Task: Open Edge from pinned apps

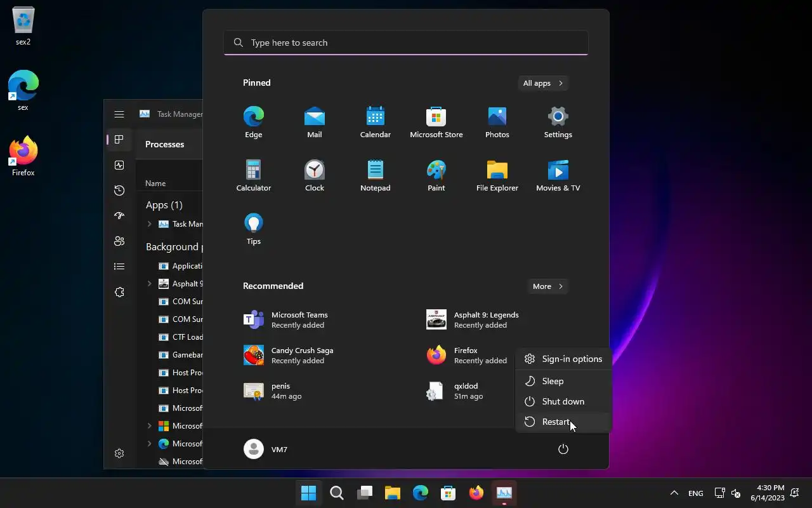Action: coord(253,123)
